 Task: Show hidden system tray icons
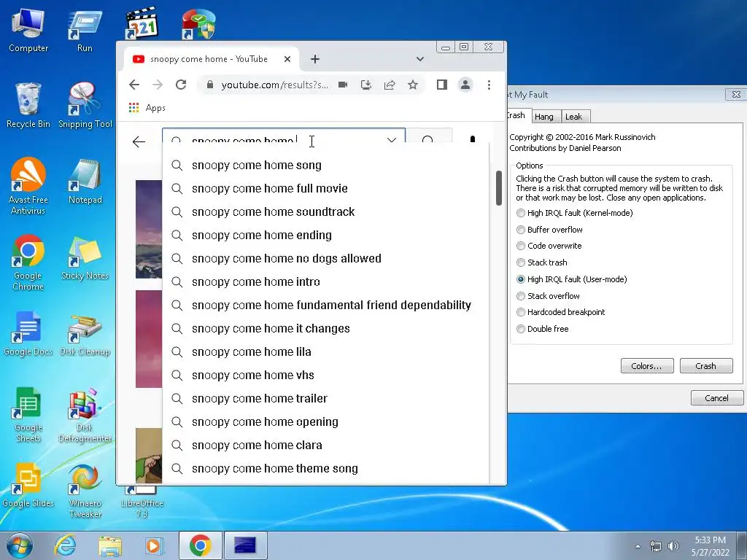(x=638, y=545)
